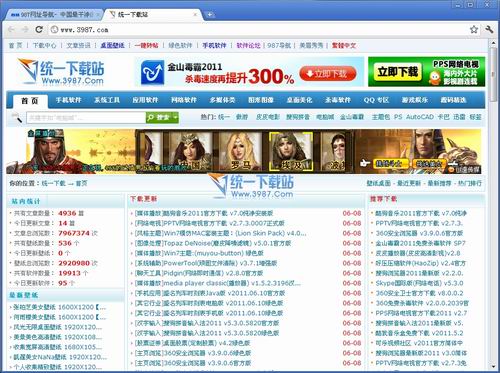Click the 金山毒霸2011 shield logo icon

click(152, 72)
